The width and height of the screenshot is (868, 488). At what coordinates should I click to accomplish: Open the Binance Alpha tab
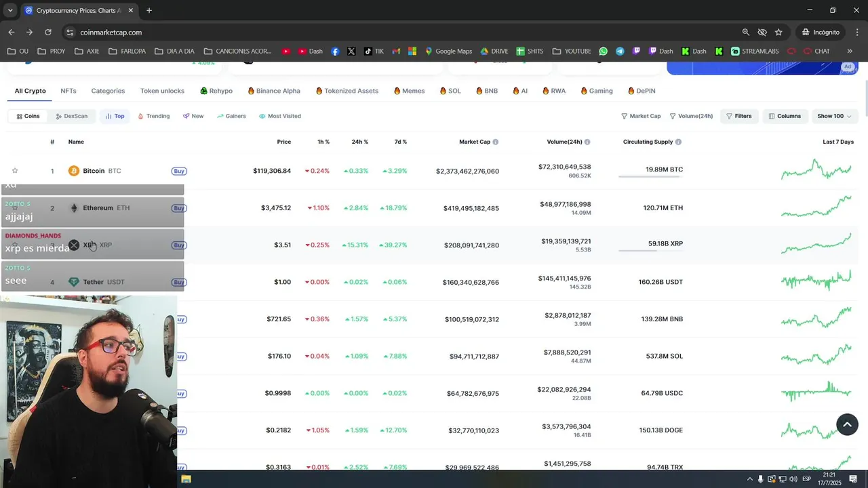click(x=274, y=91)
